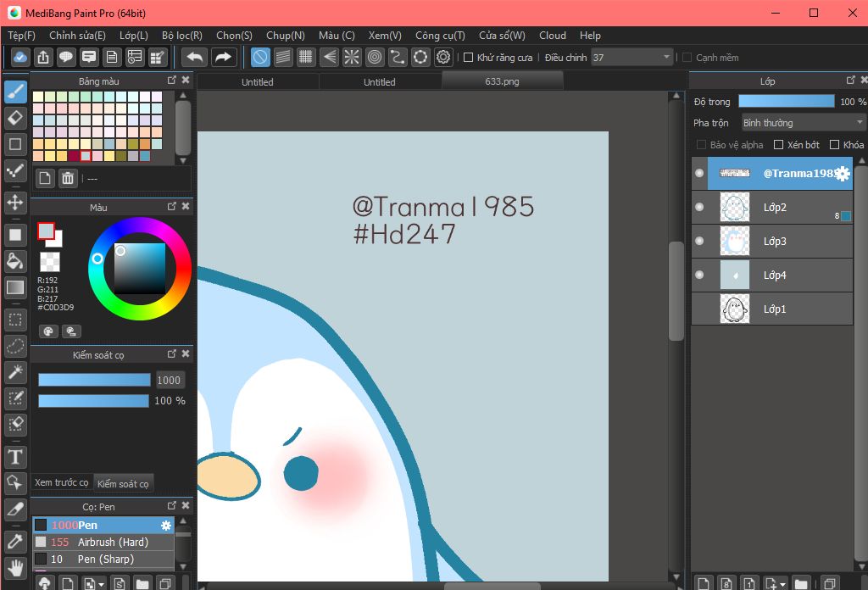Image resolution: width=868 pixels, height=590 pixels.
Task: Enable the radial snap guide
Action: pyautogui.click(x=352, y=57)
